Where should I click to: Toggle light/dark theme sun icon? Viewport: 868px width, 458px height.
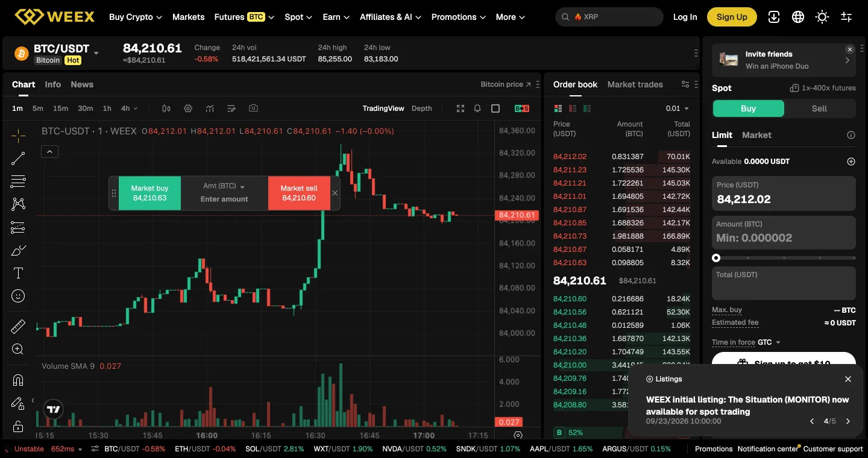[822, 17]
